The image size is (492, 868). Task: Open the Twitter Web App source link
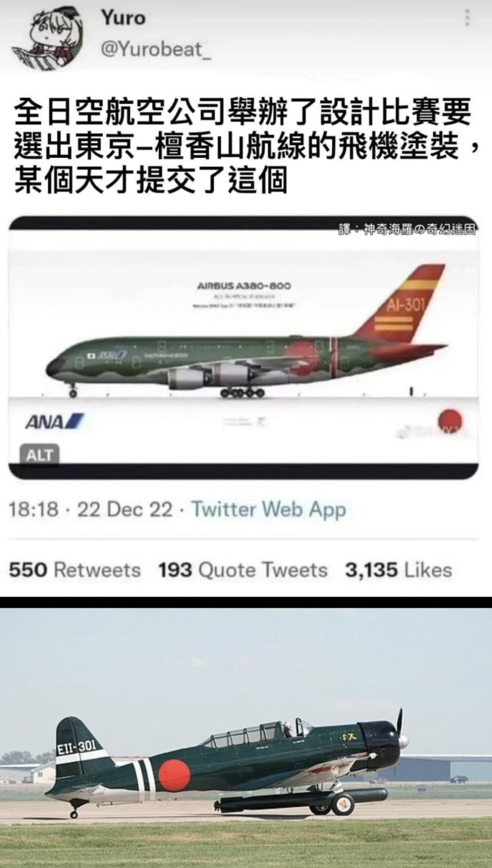pyautogui.click(x=269, y=509)
